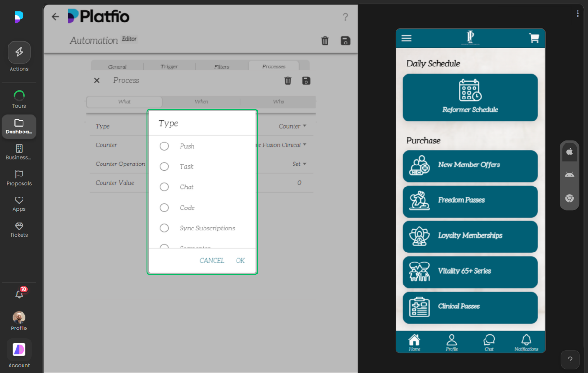This screenshot has height=373, width=588.
Task: Expand the Counter Operation Set dropdown
Action: (x=299, y=164)
